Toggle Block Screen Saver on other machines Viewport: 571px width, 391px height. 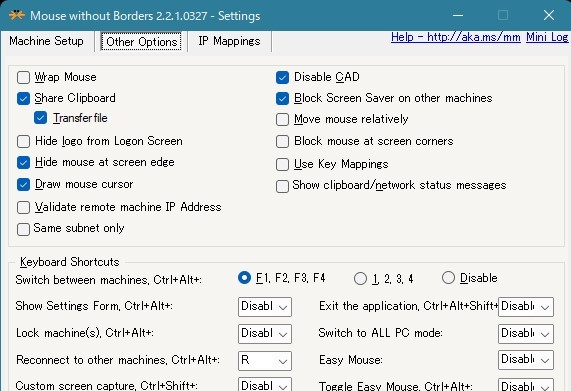tap(283, 98)
